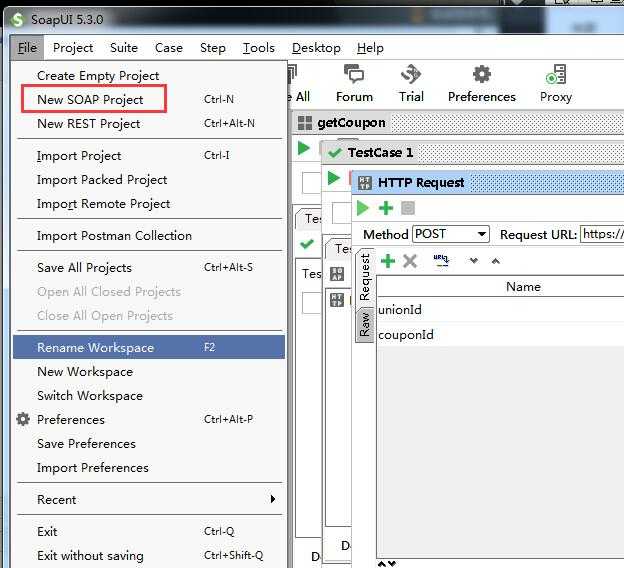
Task: Select Rename Workspace
Action: [149, 347]
